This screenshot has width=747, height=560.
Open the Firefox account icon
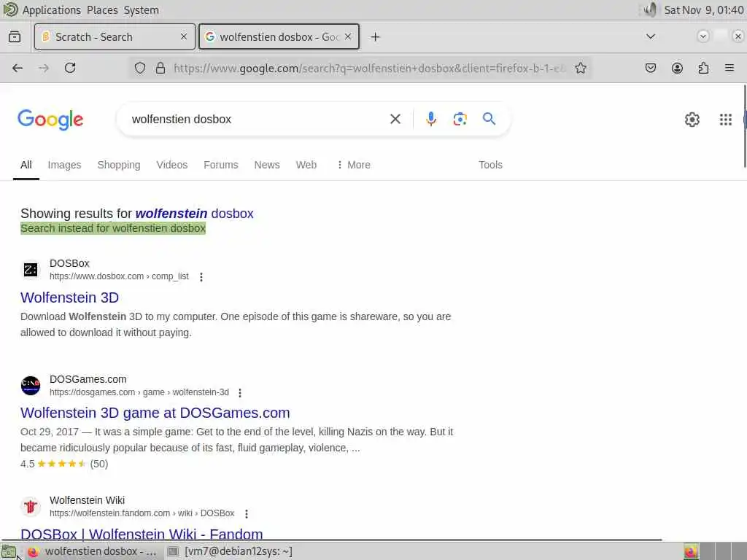click(677, 68)
